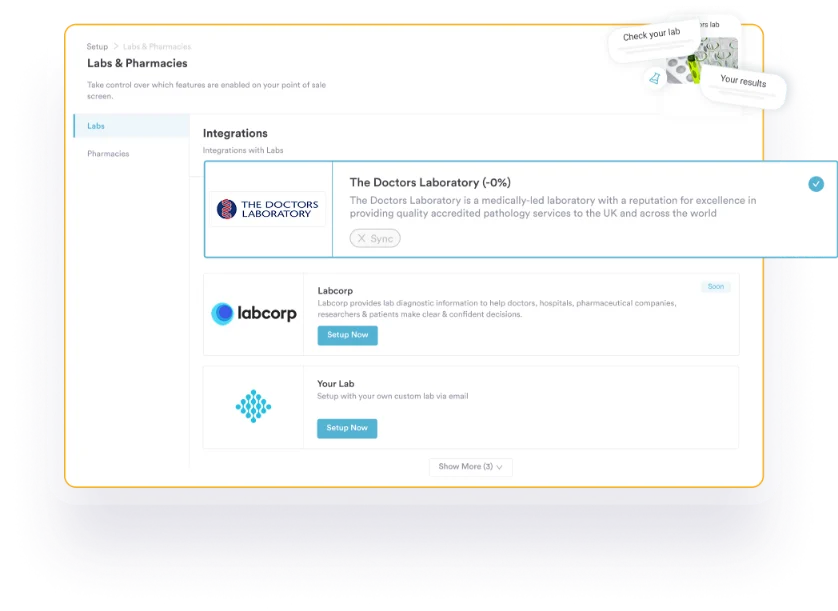
Task: Open the Check your lab card
Action: [651, 36]
